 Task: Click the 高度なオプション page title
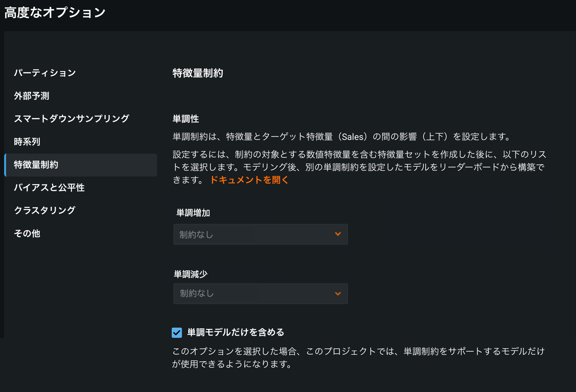[55, 13]
